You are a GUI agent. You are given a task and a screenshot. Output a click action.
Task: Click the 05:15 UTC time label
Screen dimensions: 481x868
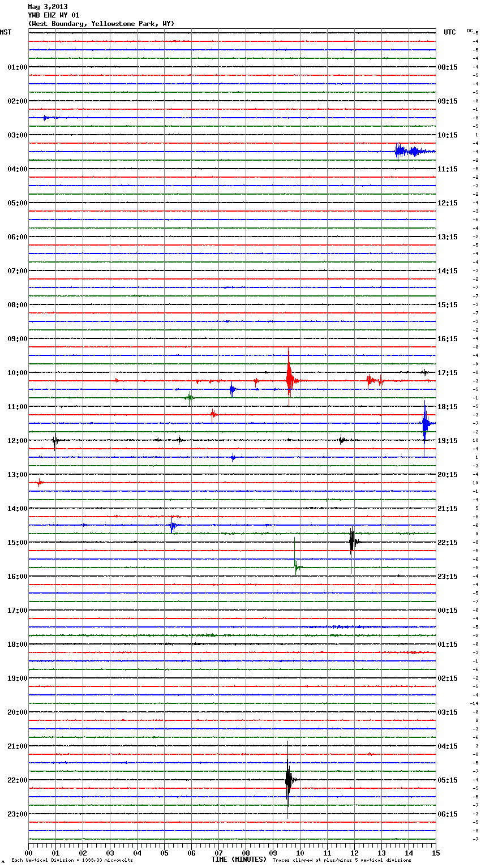(x=448, y=780)
